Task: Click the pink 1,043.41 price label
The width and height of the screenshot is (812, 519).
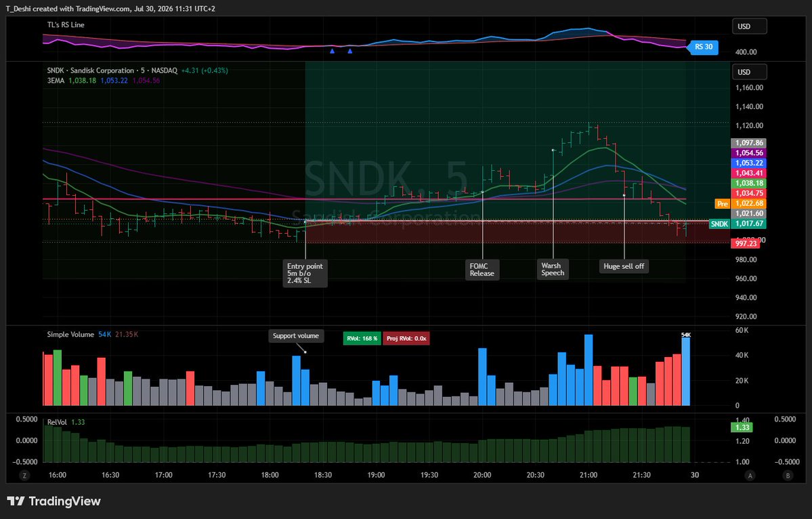Action: 749,173
